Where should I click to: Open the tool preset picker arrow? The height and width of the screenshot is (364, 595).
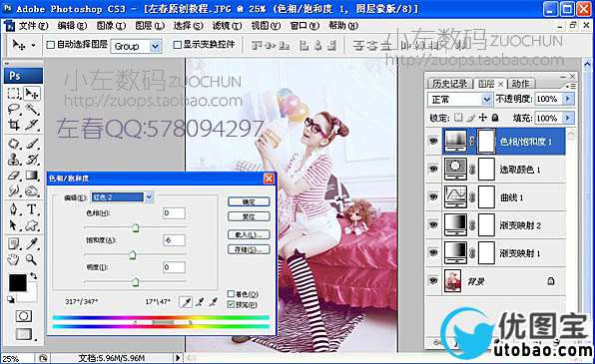pyautogui.click(x=33, y=45)
